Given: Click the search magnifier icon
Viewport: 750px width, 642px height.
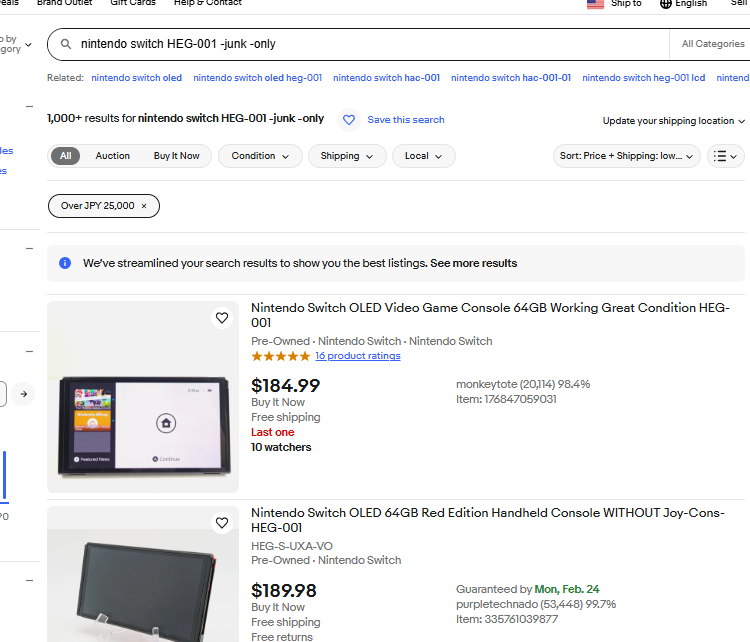Looking at the screenshot, I should click(66, 44).
